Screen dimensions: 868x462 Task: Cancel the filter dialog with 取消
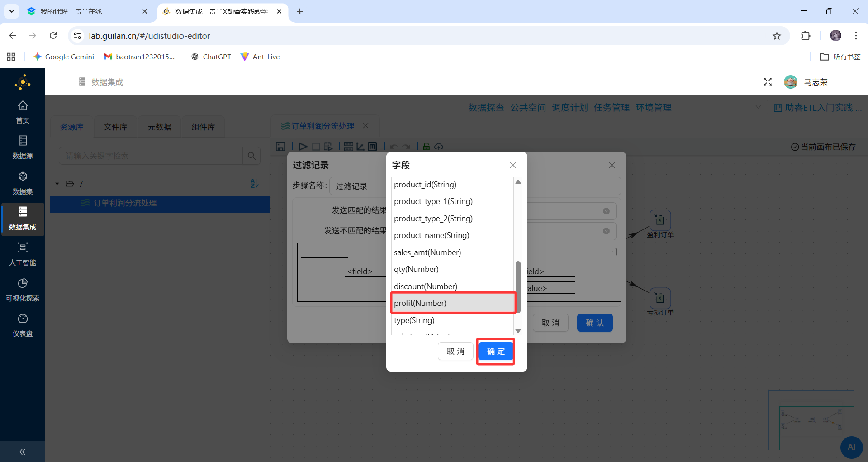coord(550,323)
